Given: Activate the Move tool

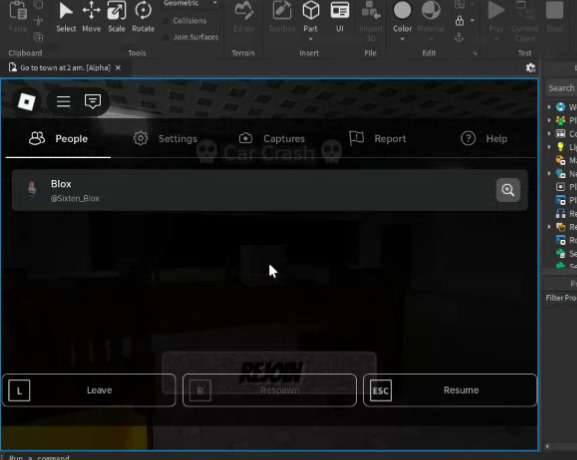Looking at the screenshot, I should [91, 17].
